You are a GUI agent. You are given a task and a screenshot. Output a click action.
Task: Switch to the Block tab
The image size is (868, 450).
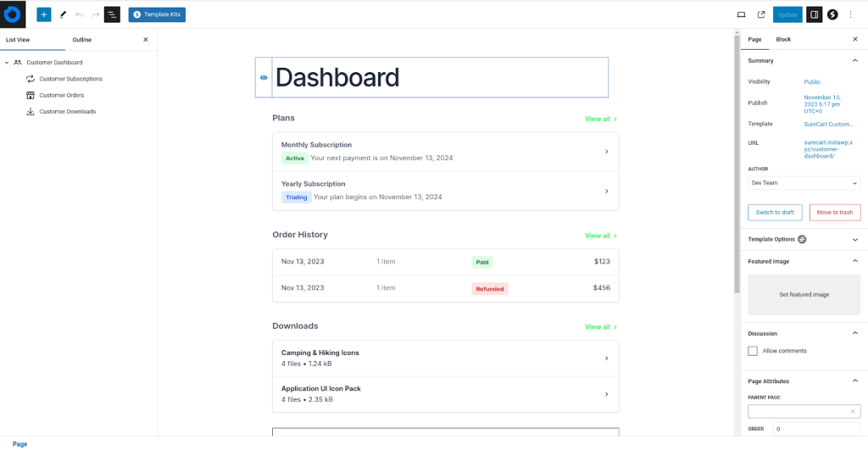[783, 40]
